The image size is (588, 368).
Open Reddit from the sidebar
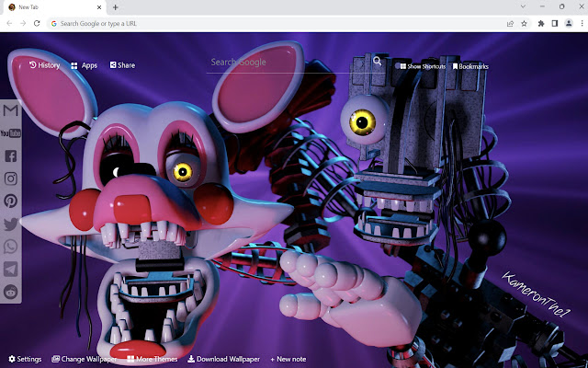(10, 292)
